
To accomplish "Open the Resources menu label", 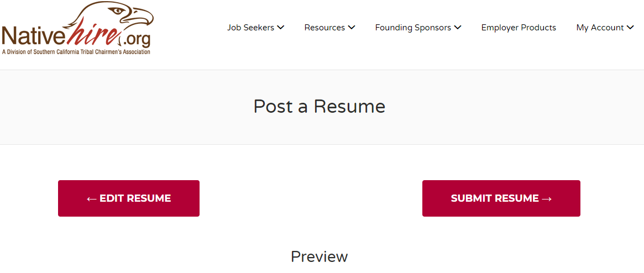I will pos(324,28).
